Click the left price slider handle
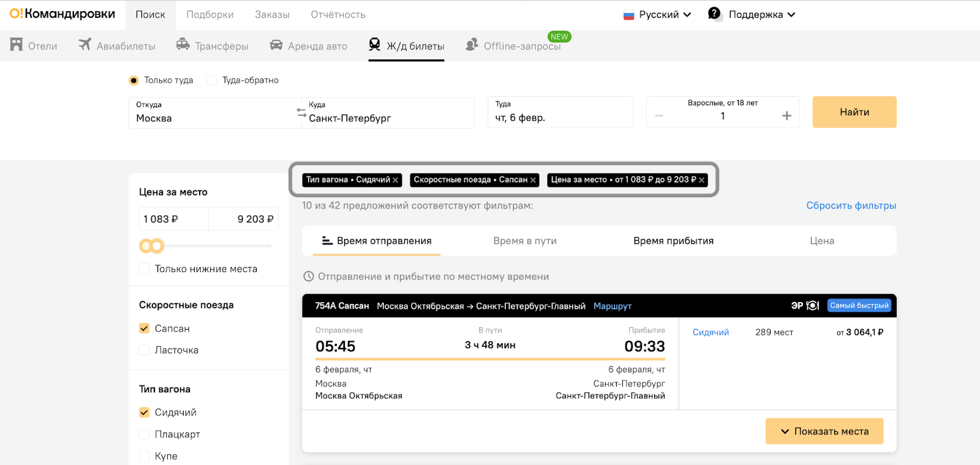This screenshot has height=465, width=980. [x=146, y=246]
